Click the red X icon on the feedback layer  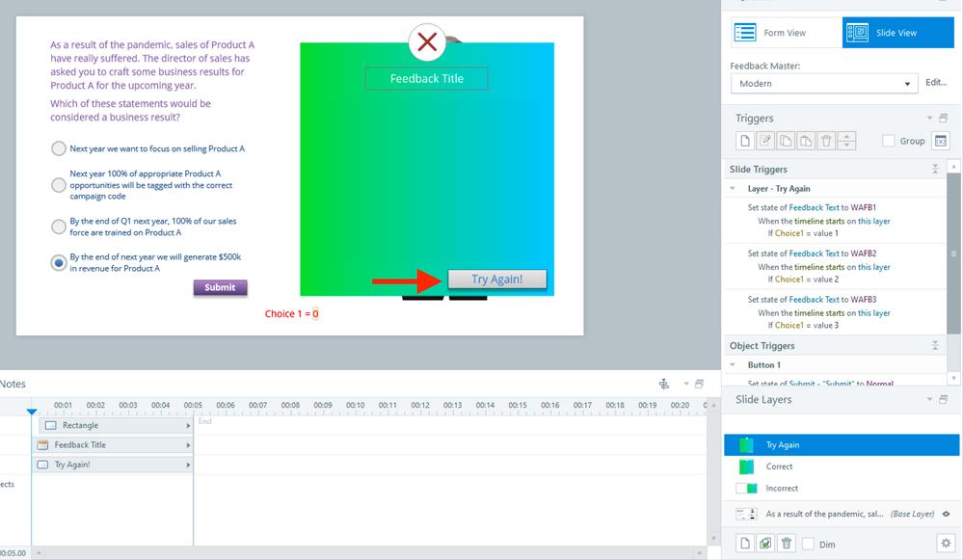(427, 42)
